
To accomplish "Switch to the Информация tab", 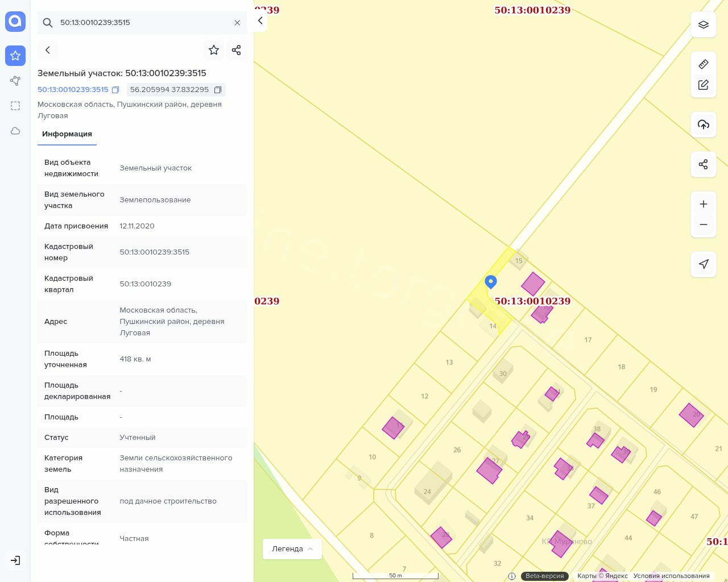I will [67, 134].
